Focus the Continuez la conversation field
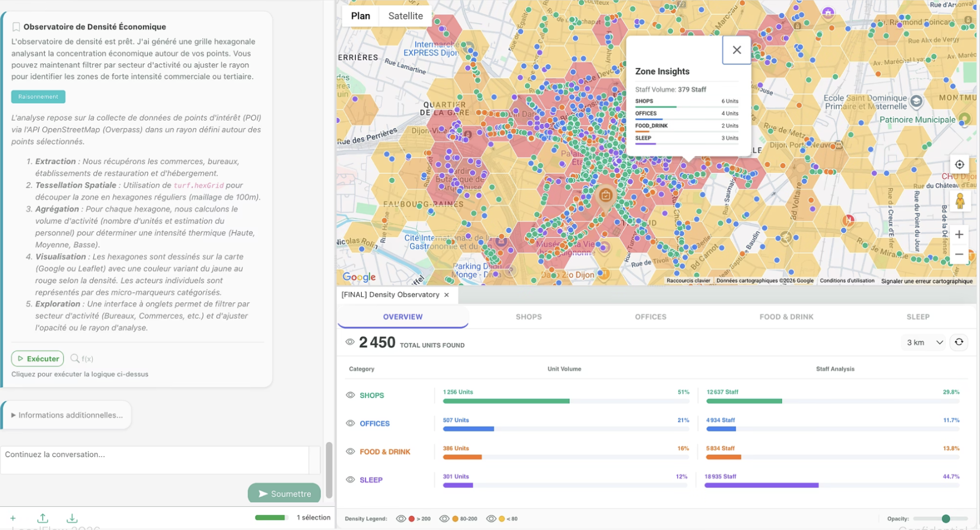This screenshot has height=530, width=980. pyautogui.click(x=154, y=460)
